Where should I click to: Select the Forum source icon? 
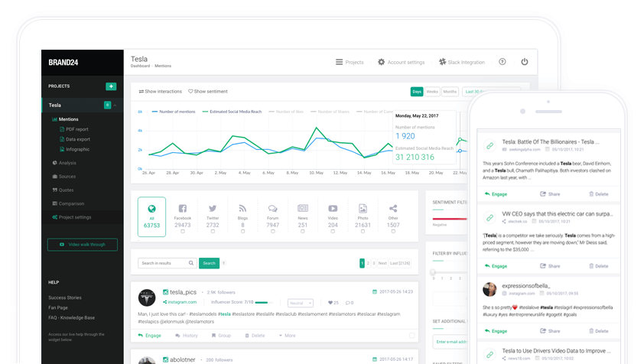pos(273,209)
